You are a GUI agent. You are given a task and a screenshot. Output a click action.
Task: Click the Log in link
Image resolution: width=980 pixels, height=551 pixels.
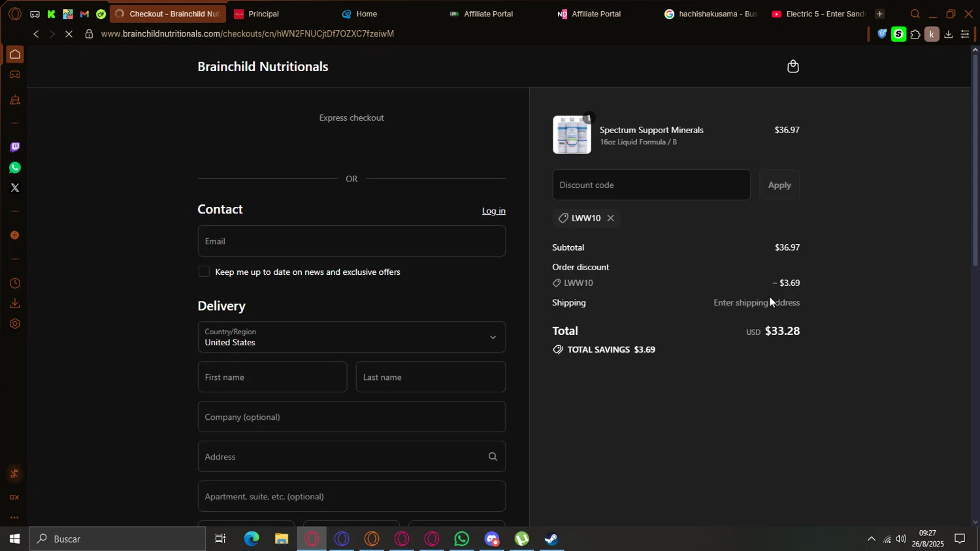(x=493, y=211)
